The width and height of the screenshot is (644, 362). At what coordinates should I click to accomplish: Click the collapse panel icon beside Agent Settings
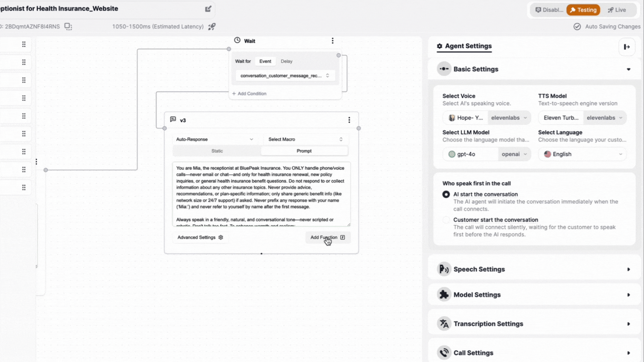coord(627,47)
